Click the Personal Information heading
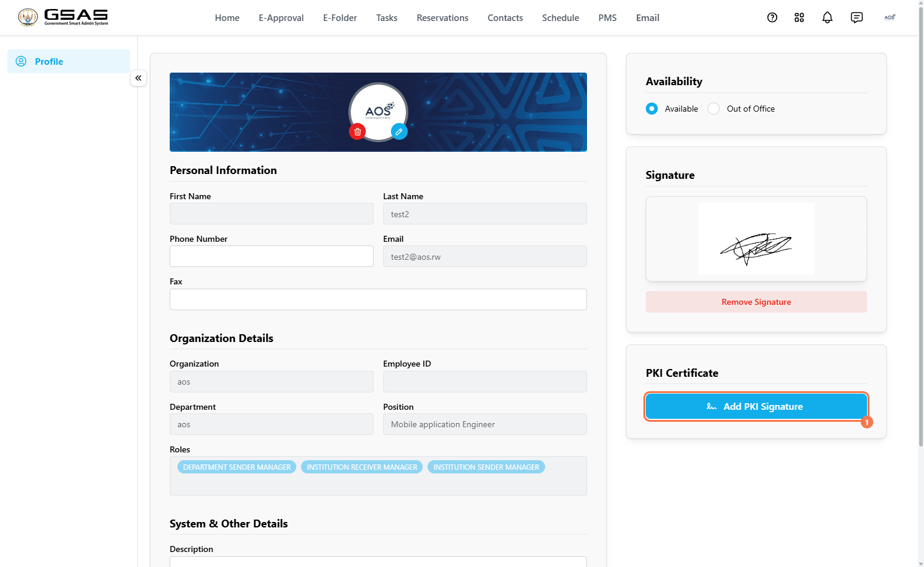Image resolution: width=924 pixels, height=567 pixels. point(223,170)
